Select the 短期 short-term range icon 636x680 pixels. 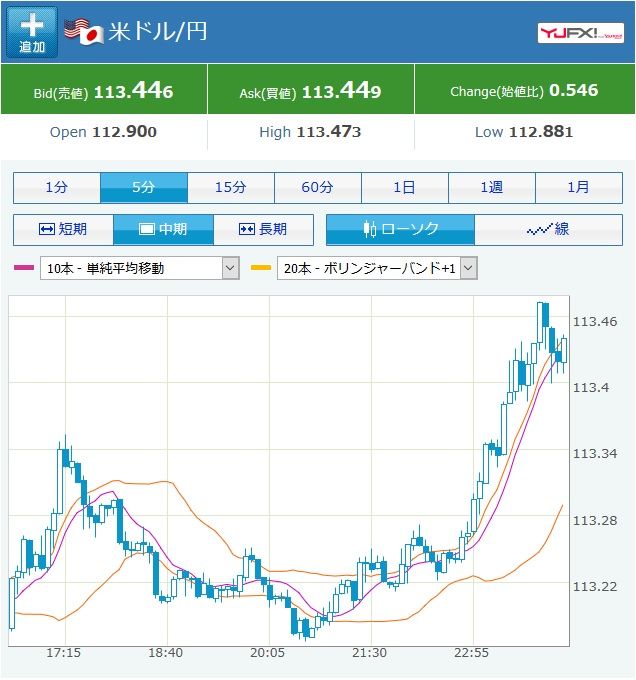pyautogui.click(x=46, y=229)
